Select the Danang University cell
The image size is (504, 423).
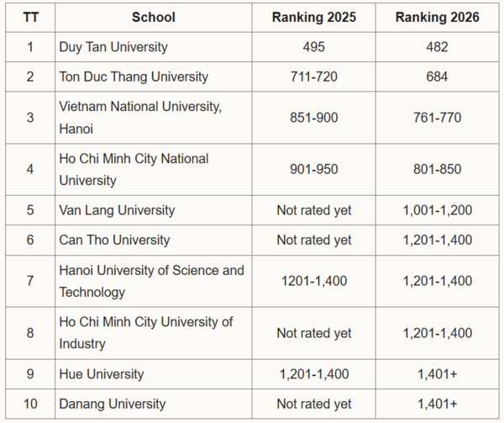click(154, 404)
